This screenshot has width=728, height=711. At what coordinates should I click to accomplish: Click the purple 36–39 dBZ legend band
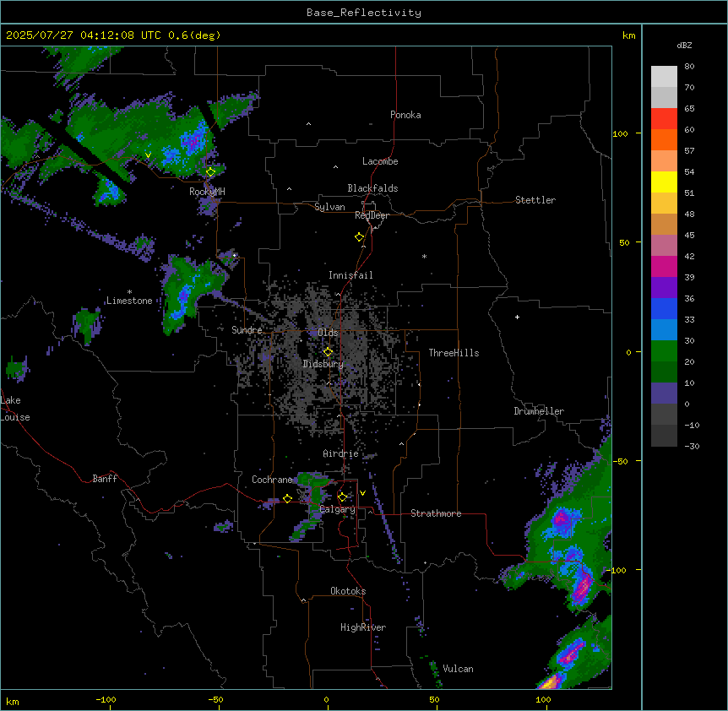coord(664,288)
